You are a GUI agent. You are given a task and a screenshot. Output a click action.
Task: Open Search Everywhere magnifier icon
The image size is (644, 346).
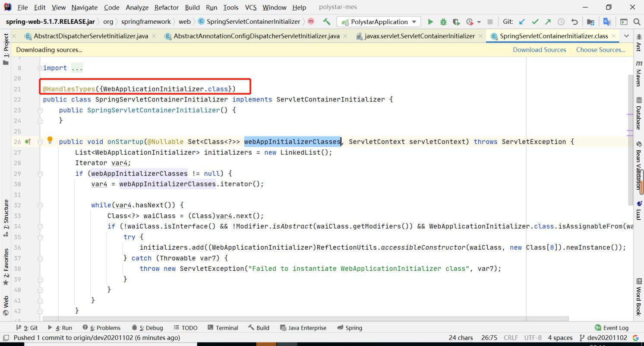tap(637, 22)
